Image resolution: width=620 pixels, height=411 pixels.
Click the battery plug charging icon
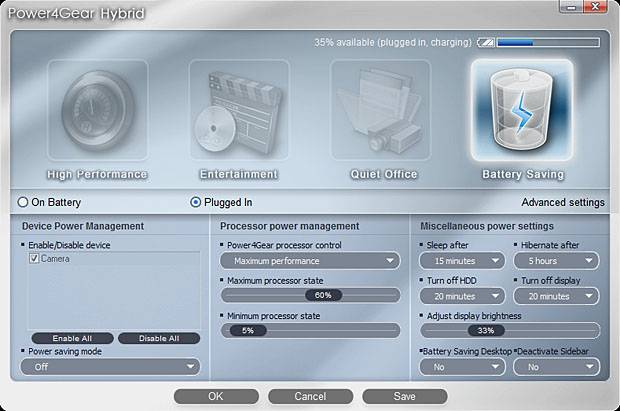tap(486, 42)
